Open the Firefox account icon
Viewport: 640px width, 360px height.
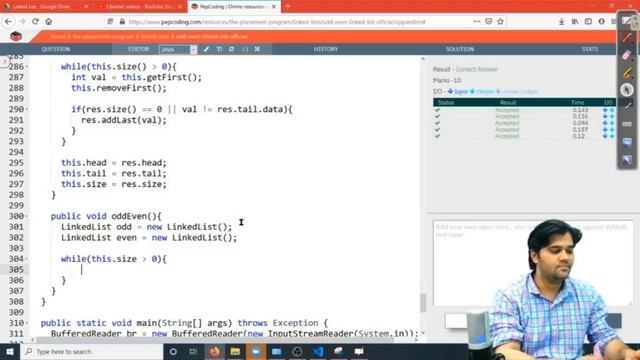click(x=602, y=22)
